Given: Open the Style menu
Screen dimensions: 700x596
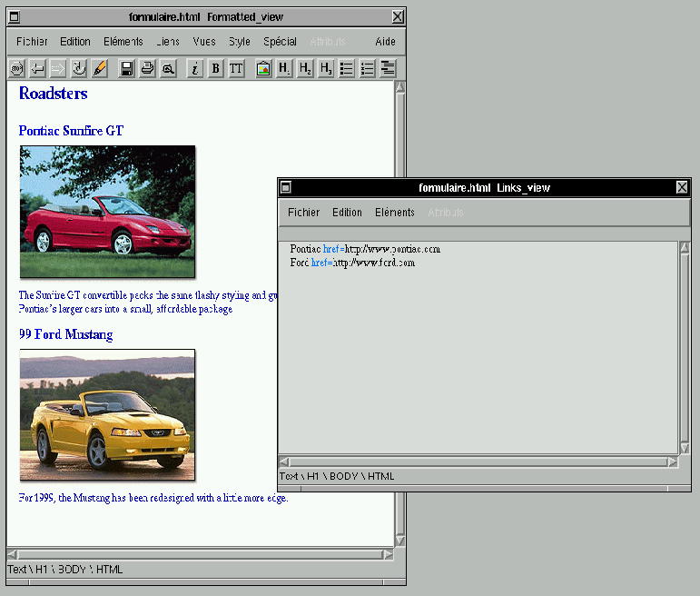Looking at the screenshot, I should 240,42.
